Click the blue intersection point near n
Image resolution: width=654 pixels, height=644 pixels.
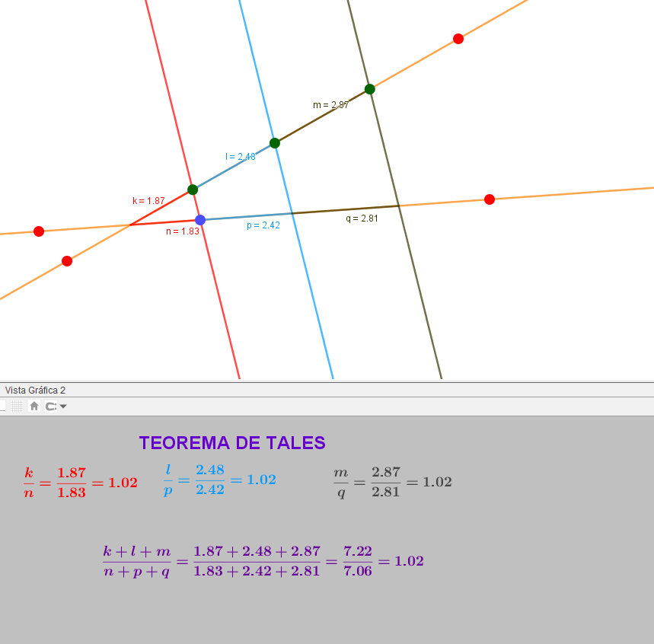tap(200, 220)
